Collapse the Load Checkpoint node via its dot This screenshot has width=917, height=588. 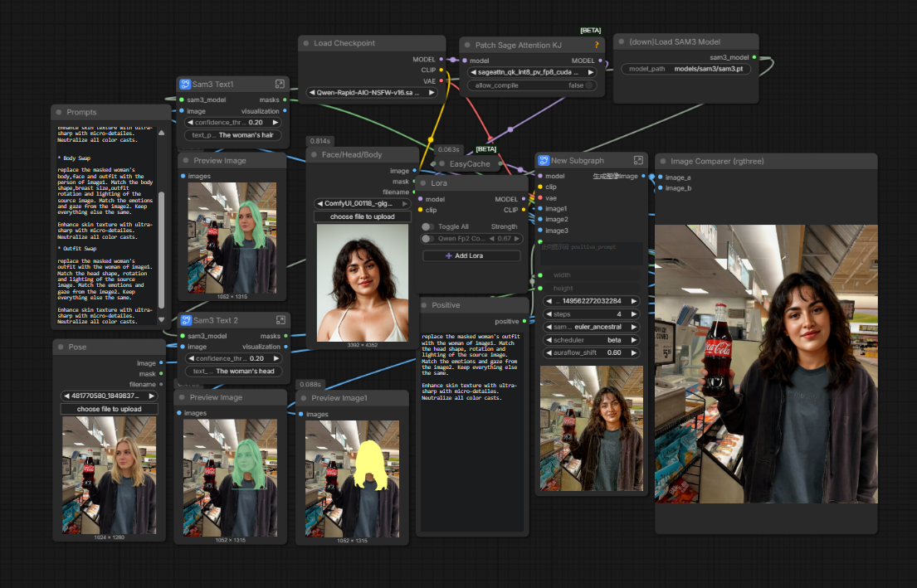[306, 43]
